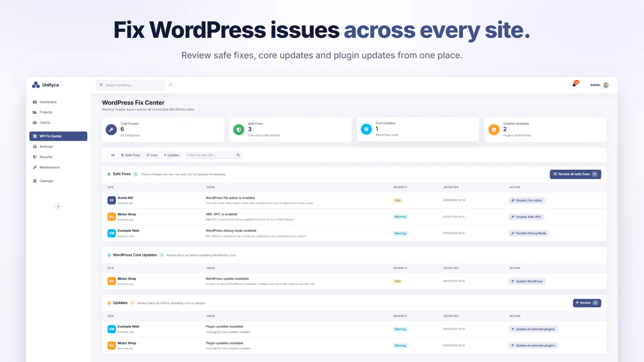Select the All filter tab
Image resolution: width=644 pixels, height=362 pixels.
click(x=113, y=155)
